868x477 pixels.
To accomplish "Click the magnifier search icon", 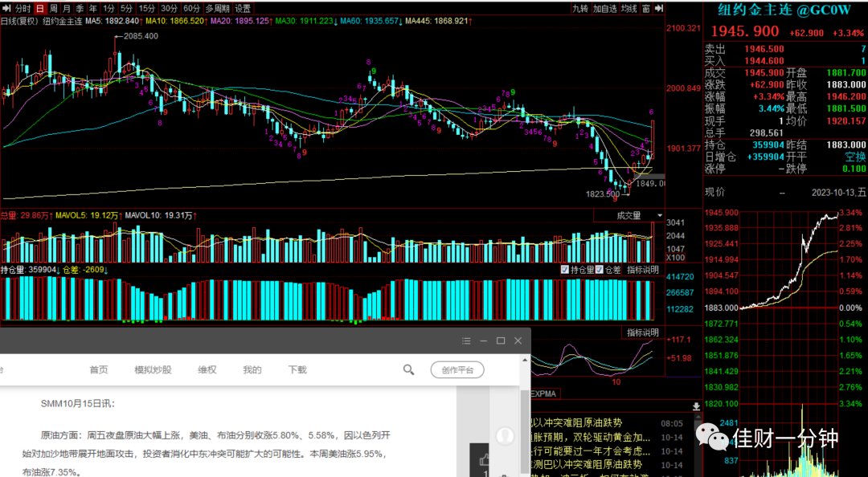I will [408, 369].
